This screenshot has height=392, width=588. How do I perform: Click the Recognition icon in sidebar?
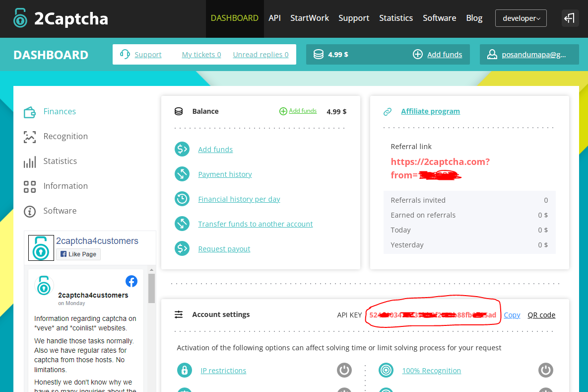(30, 137)
